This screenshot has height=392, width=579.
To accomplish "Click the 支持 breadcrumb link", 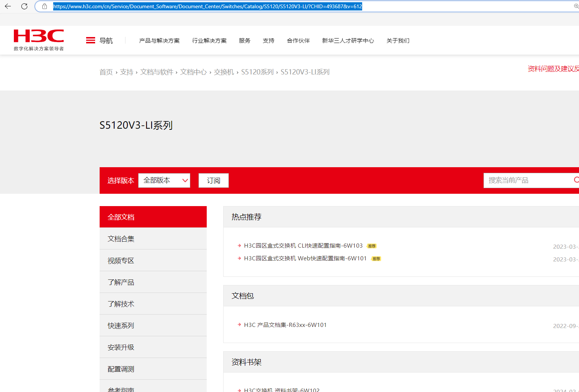I will tap(127, 72).
